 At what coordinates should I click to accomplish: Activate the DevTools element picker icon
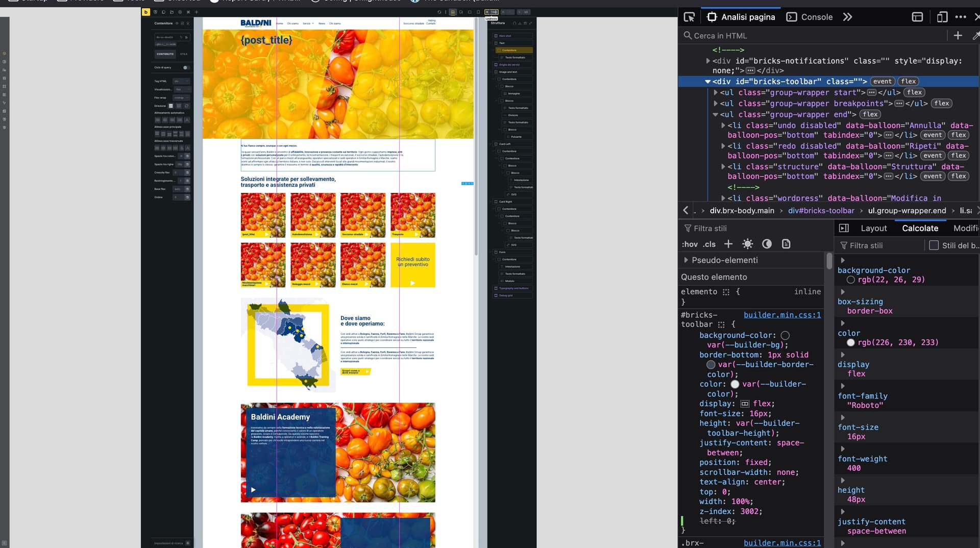coord(689,17)
